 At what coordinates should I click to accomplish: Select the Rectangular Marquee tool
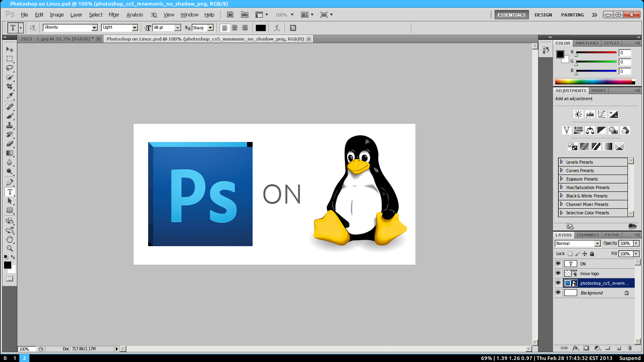pos(10,59)
